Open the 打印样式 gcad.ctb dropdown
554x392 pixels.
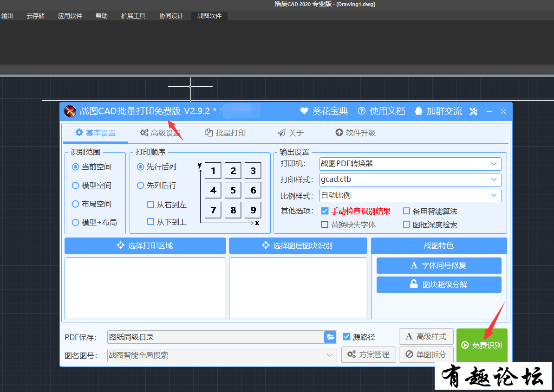point(410,180)
